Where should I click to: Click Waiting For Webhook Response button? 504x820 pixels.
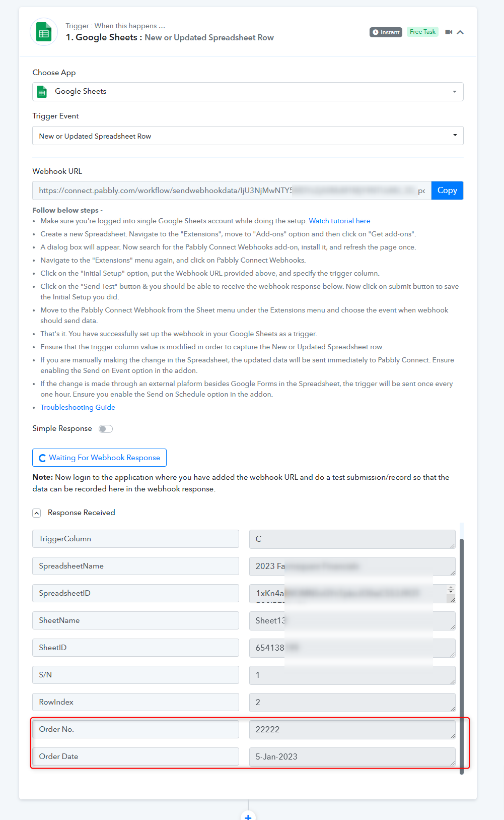click(99, 458)
